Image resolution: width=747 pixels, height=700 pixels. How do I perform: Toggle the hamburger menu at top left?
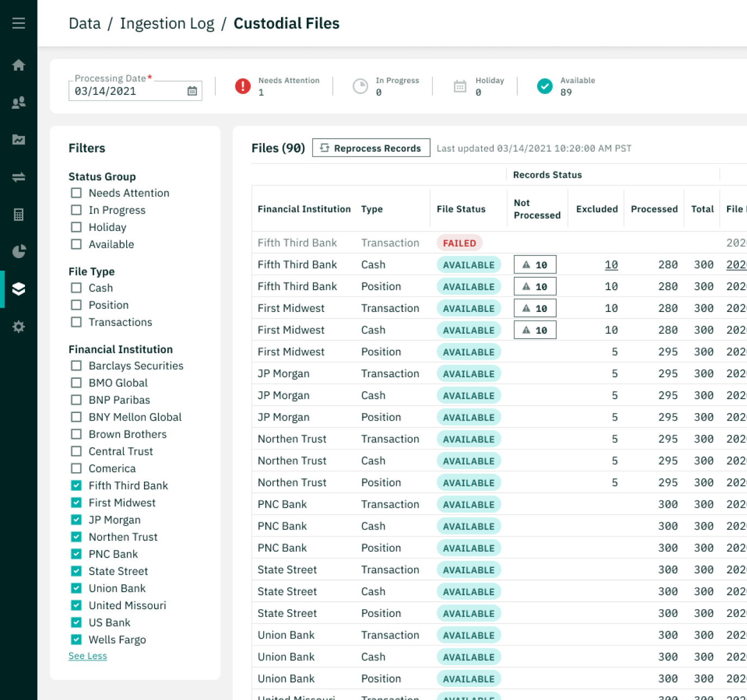pyautogui.click(x=18, y=23)
